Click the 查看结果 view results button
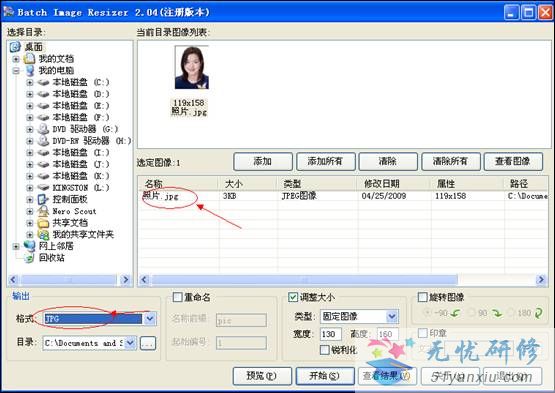555x393 pixels. [387, 376]
